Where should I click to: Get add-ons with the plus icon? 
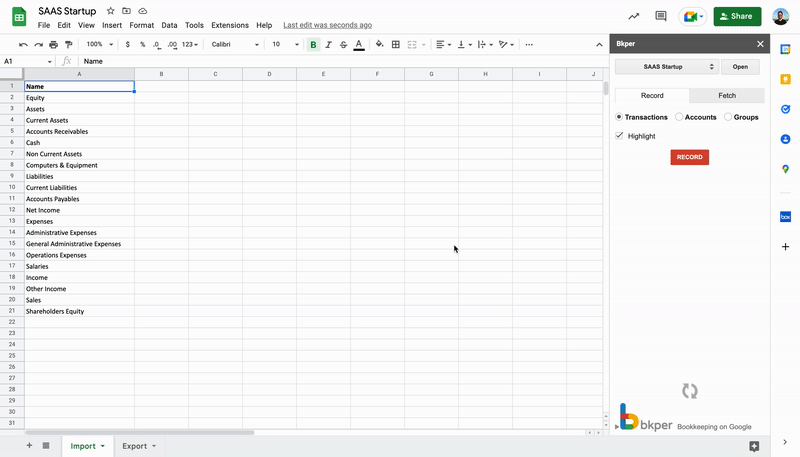coord(785,247)
